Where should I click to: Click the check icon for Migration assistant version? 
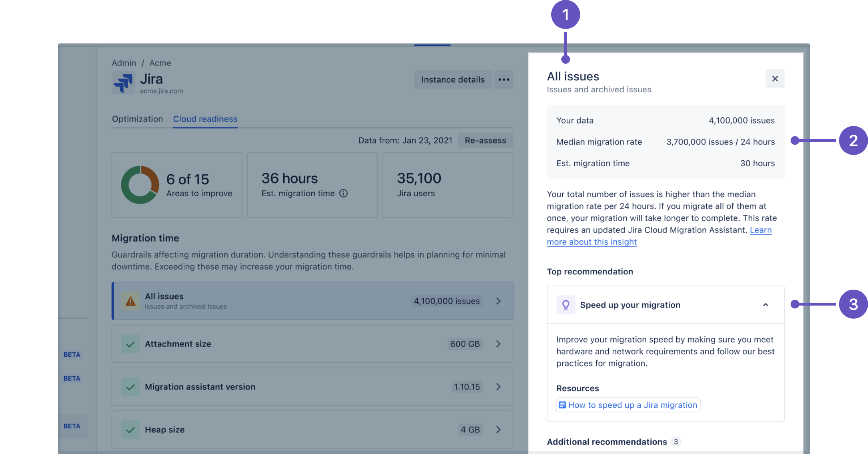coord(131,387)
